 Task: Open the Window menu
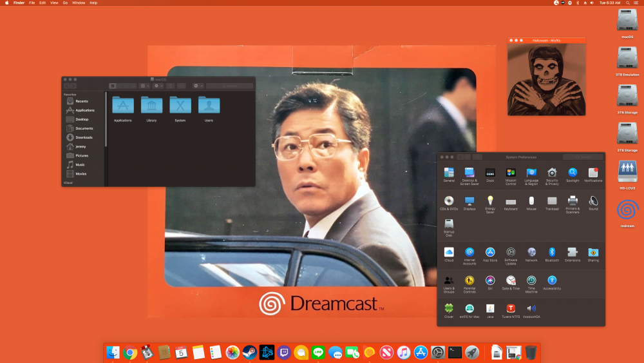point(79,3)
